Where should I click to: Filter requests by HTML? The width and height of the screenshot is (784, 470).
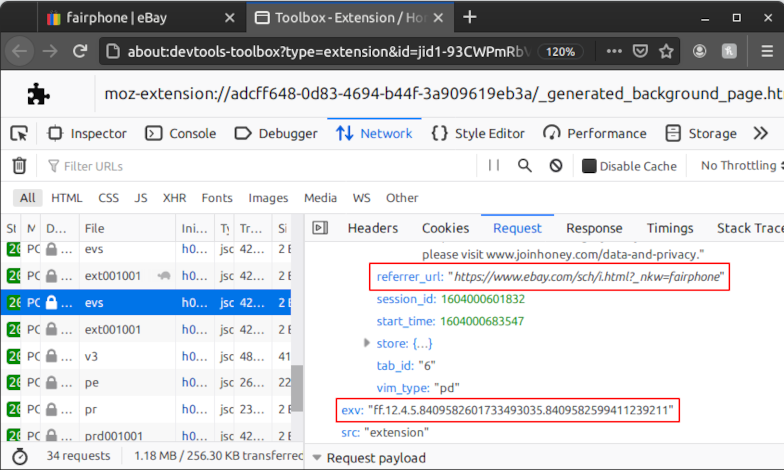(x=66, y=198)
